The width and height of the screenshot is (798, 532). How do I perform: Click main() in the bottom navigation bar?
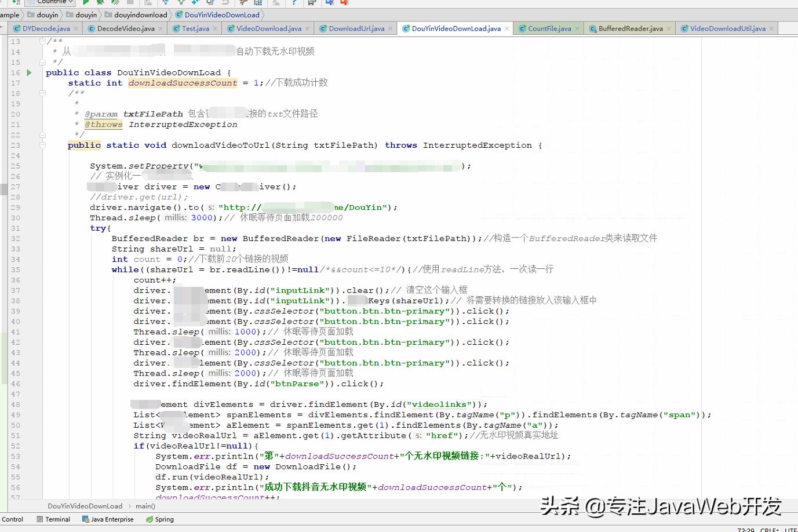coord(144,506)
